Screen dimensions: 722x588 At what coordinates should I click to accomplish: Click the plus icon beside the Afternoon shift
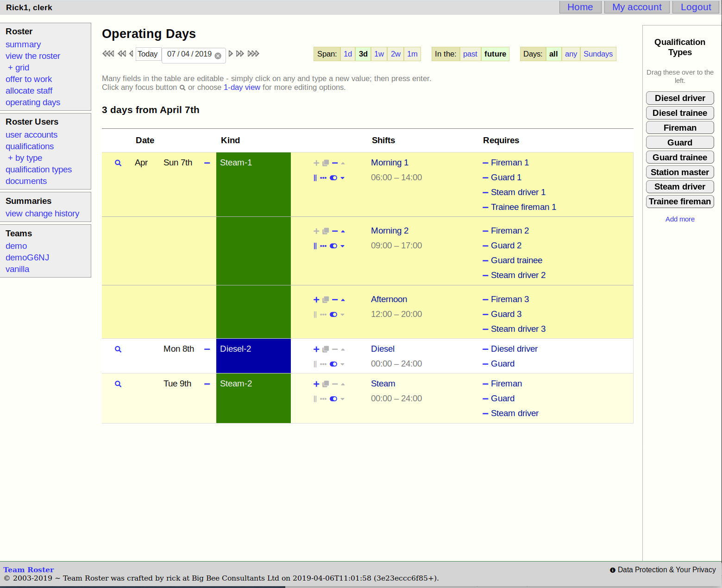(x=316, y=300)
